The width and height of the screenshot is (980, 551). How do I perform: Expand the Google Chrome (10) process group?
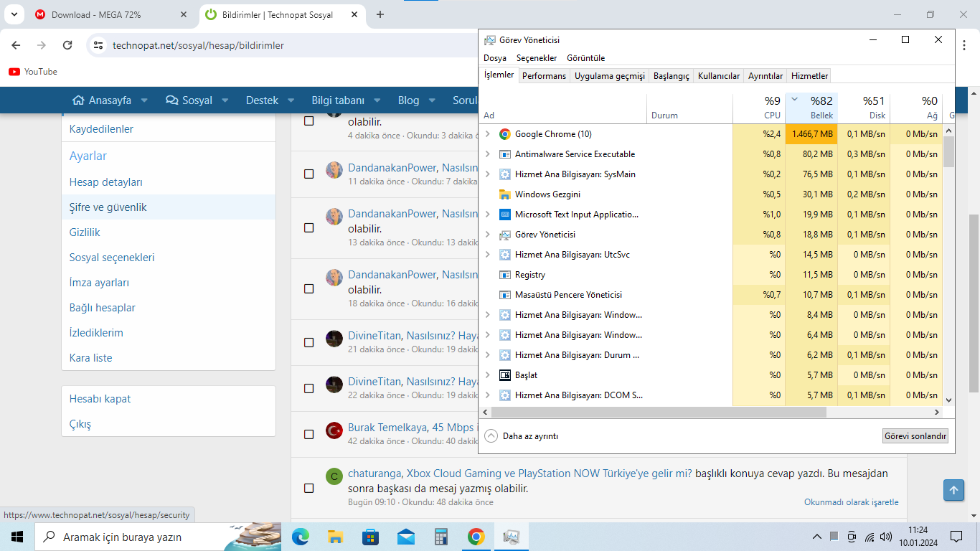(x=488, y=134)
